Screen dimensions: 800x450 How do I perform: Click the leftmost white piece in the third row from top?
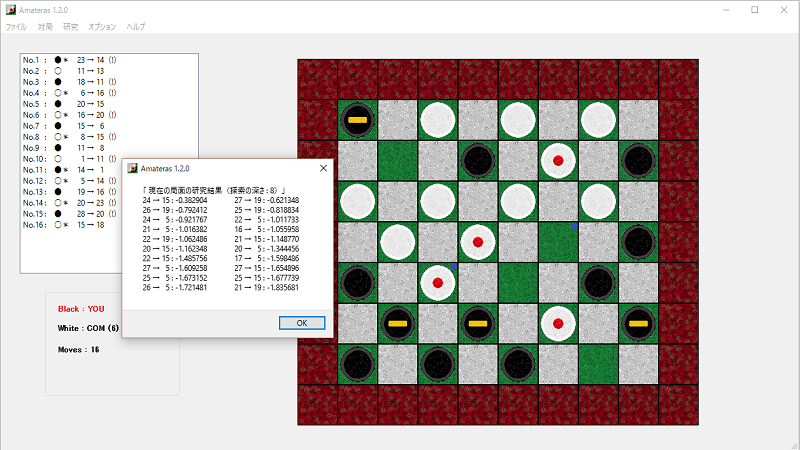point(357,201)
